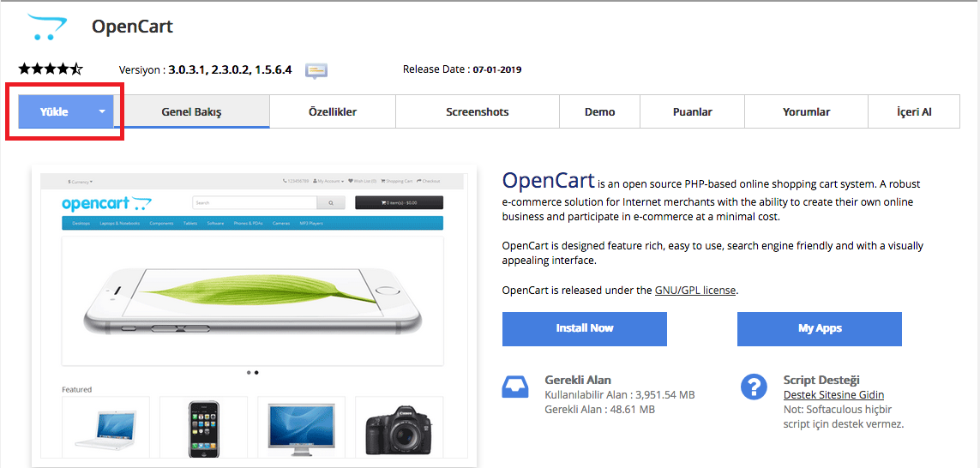
Task: Click the Cameras menu item in the preview
Action: pyautogui.click(x=281, y=223)
